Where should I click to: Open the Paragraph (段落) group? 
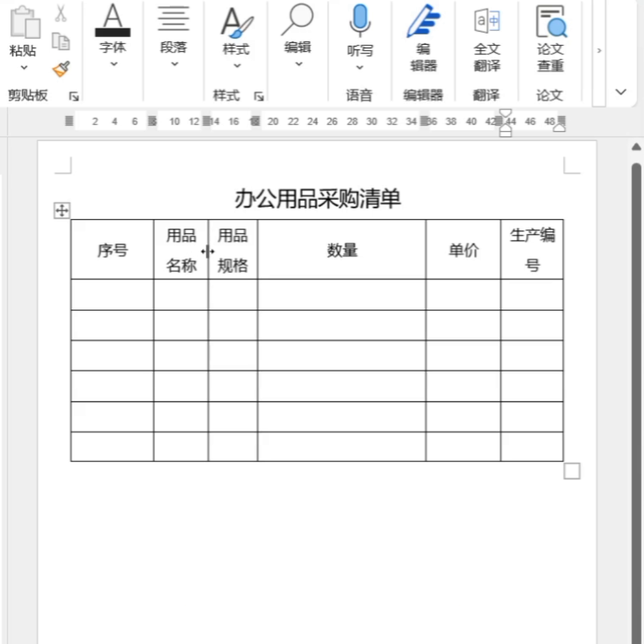coord(174,30)
